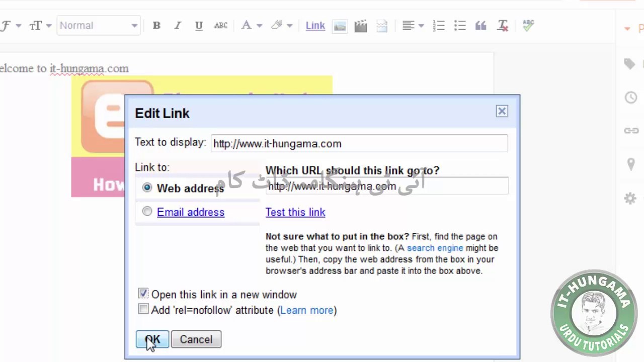Open Location pin in the sidebar

(631, 164)
